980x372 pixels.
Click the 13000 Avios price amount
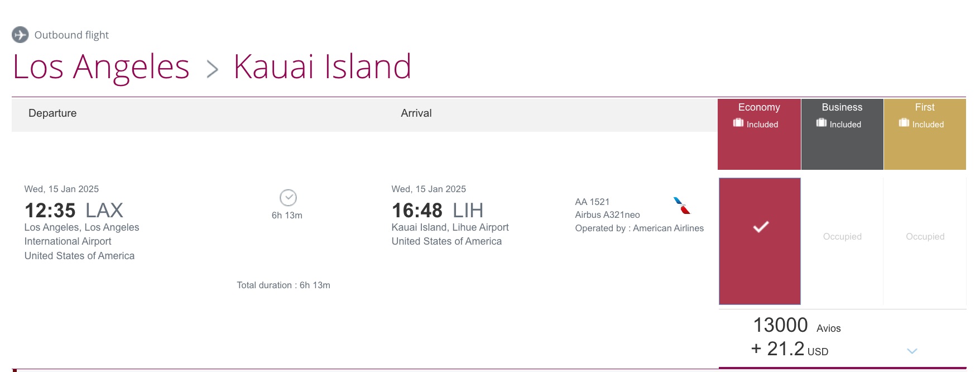point(779,325)
